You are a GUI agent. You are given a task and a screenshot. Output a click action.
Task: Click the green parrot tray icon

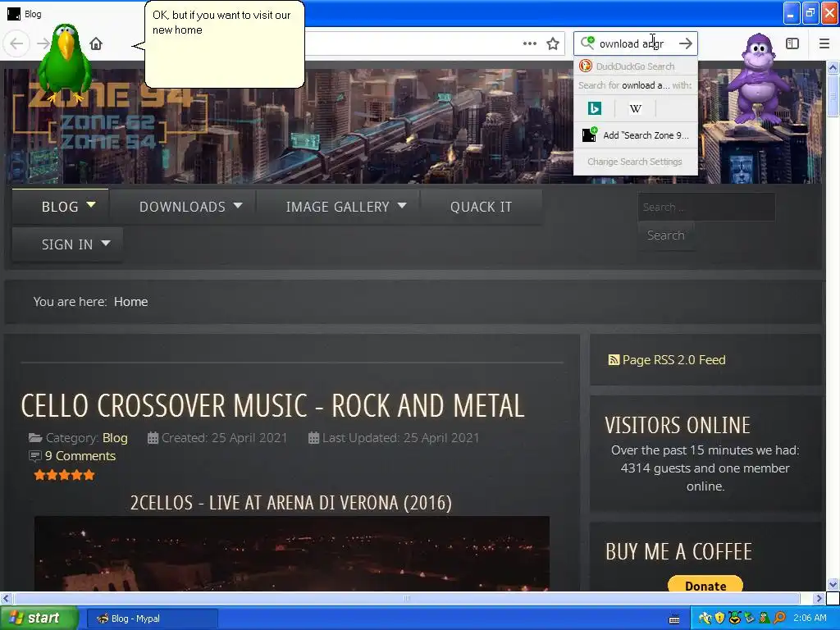coord(765,619)
